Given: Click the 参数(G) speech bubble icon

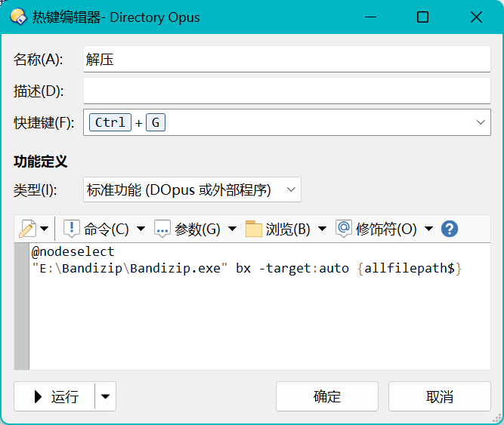Looking at the screenshot, I should click(162, 229).
